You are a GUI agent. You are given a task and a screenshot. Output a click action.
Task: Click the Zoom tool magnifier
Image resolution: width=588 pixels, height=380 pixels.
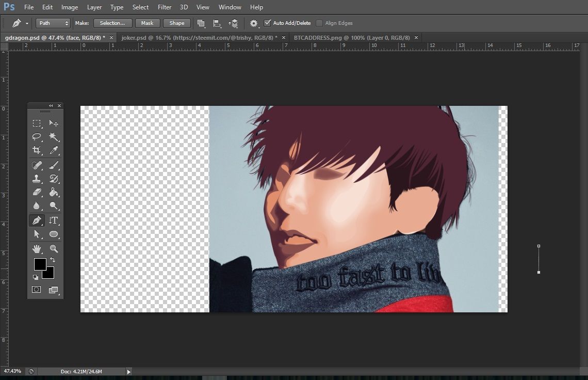[54, 249]
